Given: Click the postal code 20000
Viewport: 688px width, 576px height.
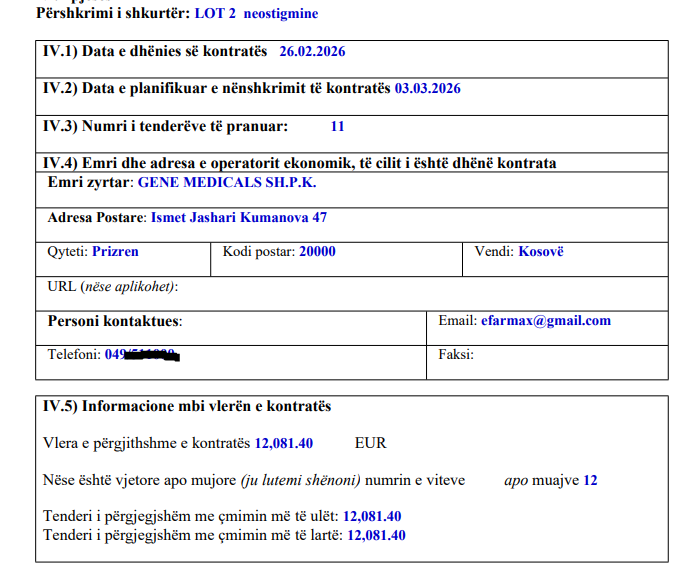Looking at the screenshot, I should [x=317, y=252].
